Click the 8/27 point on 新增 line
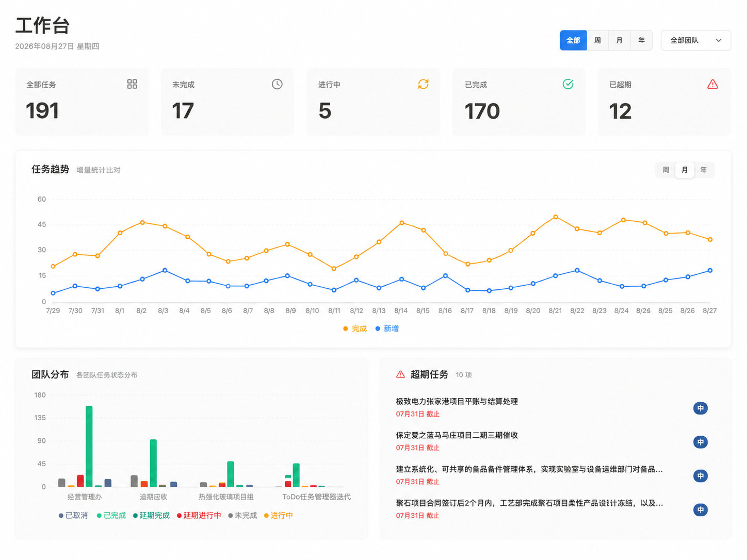This screenshot has height=560, width=747. [710, 270]
